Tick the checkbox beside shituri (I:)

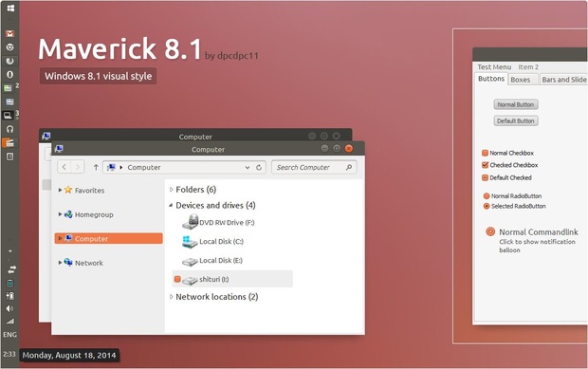[177, 279]
